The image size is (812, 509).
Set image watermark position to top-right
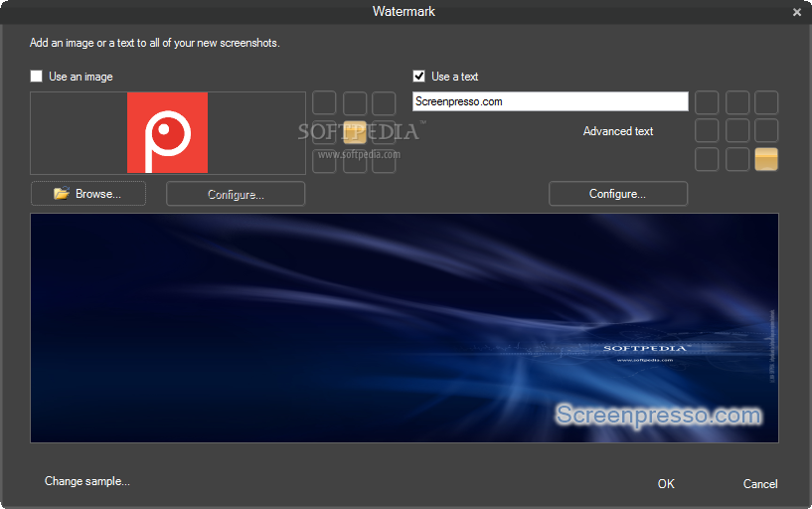pyautogui.click(x=384, y=103)
